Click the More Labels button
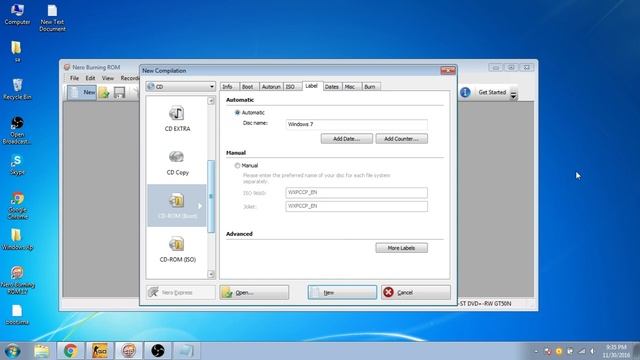The height and width of the screenshot is (360, 640). tap(402, 248)
